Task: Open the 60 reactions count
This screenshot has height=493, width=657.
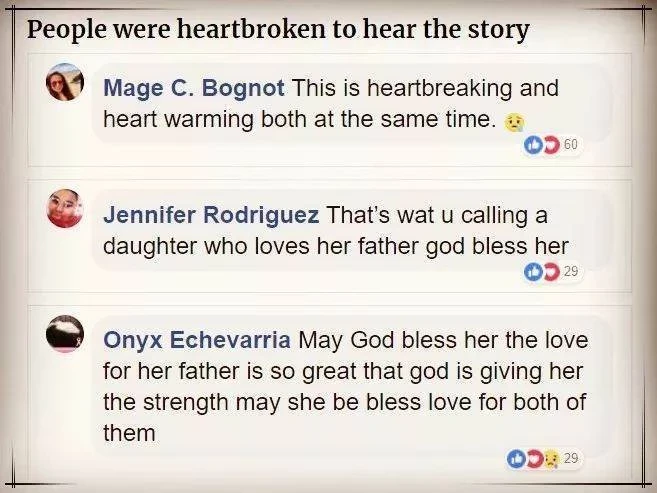Action: 571,145
